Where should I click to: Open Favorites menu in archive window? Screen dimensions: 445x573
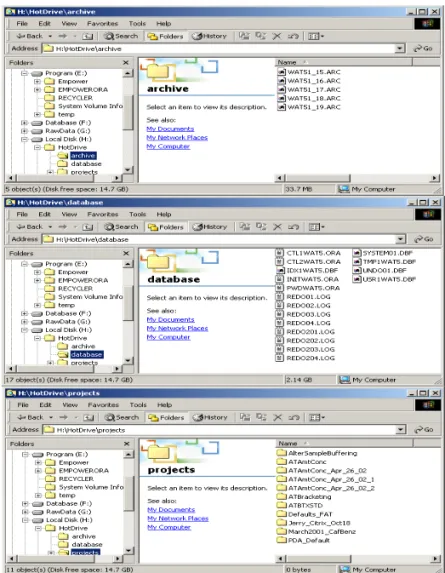coord(102,24)
